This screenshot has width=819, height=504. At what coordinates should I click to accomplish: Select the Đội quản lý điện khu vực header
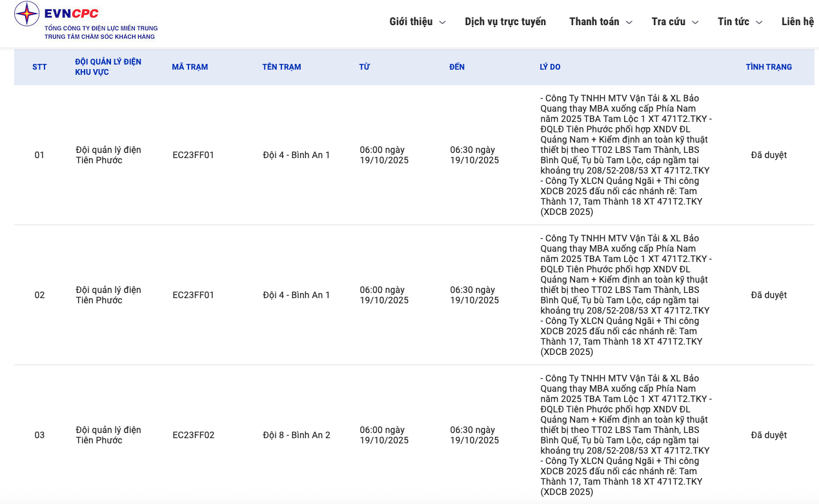(108, 67)
